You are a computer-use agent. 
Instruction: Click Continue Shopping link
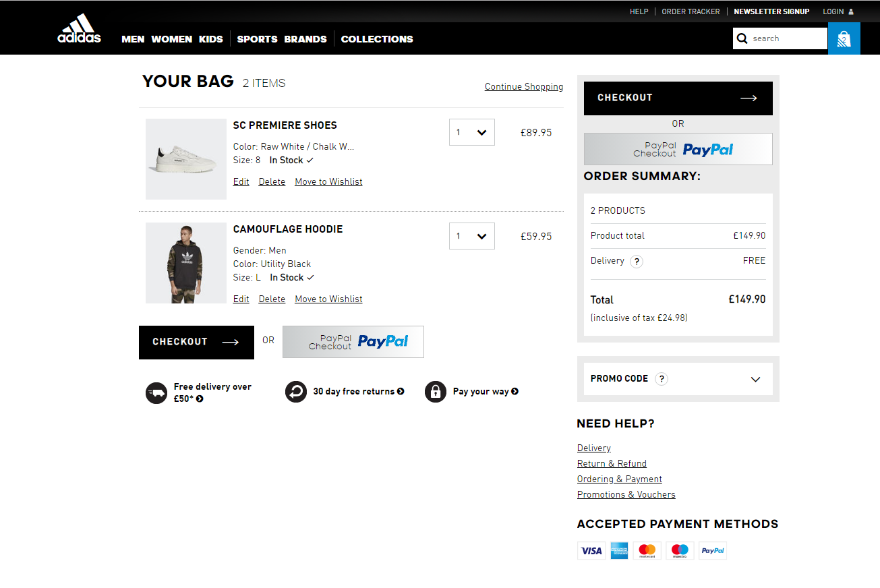pos(524,86)
